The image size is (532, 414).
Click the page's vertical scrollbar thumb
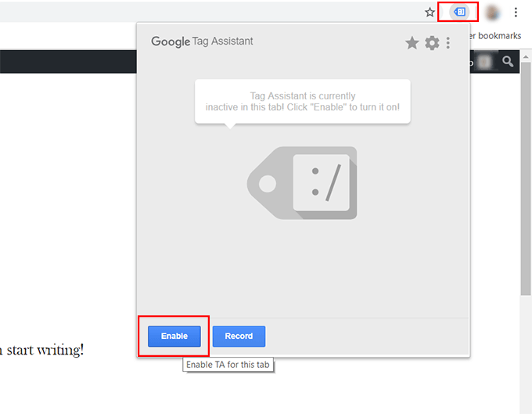pos(526,178)
